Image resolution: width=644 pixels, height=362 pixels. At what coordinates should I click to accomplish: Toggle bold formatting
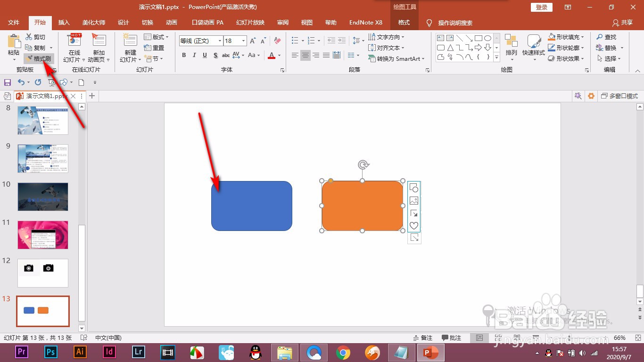[x=184, y=55]
